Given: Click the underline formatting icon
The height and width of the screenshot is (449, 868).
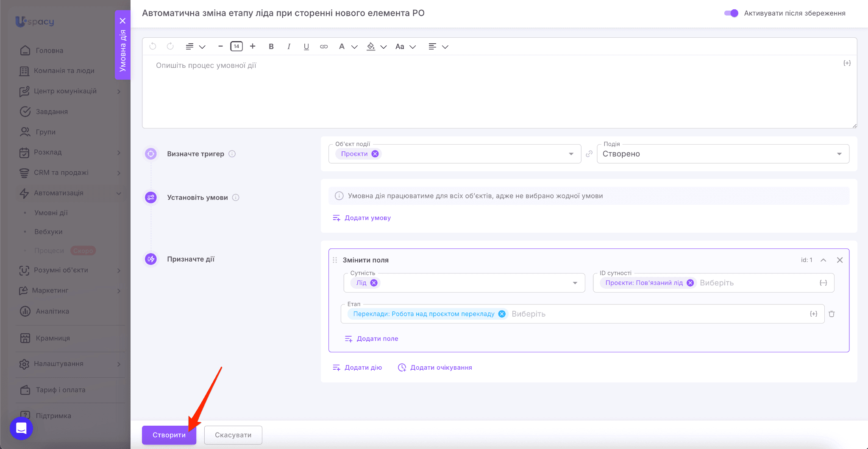Looking at the screenshot, I should 306,47.
